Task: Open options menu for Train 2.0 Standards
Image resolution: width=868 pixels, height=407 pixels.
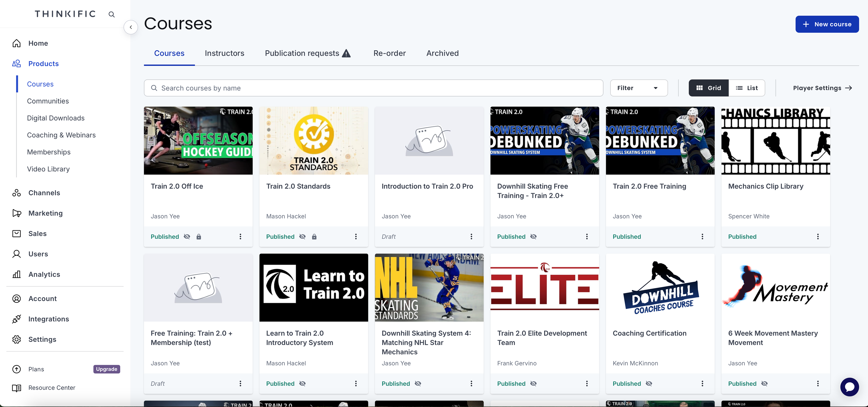Action: (x=356, y=237)
